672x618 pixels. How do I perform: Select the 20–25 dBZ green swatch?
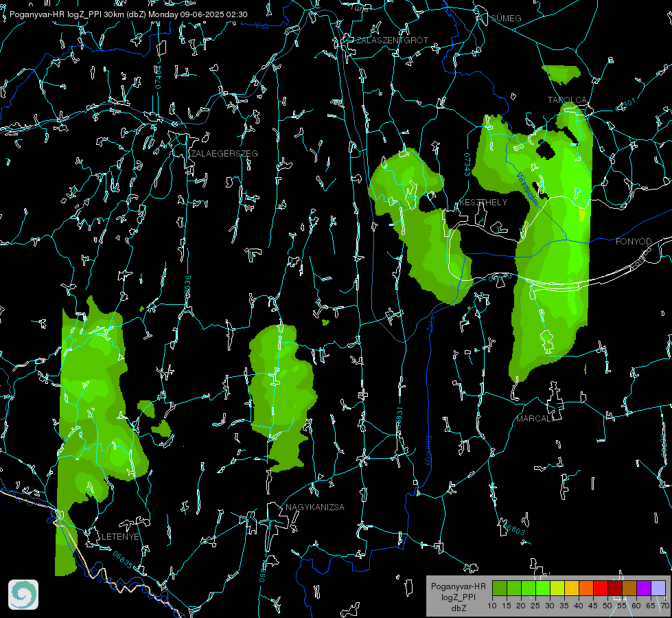pos(529,588)
